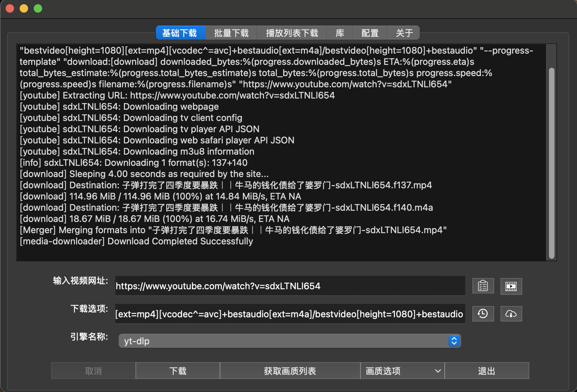577x392 pixels.
Task: Go to the 库 tab
Action: 339,33
